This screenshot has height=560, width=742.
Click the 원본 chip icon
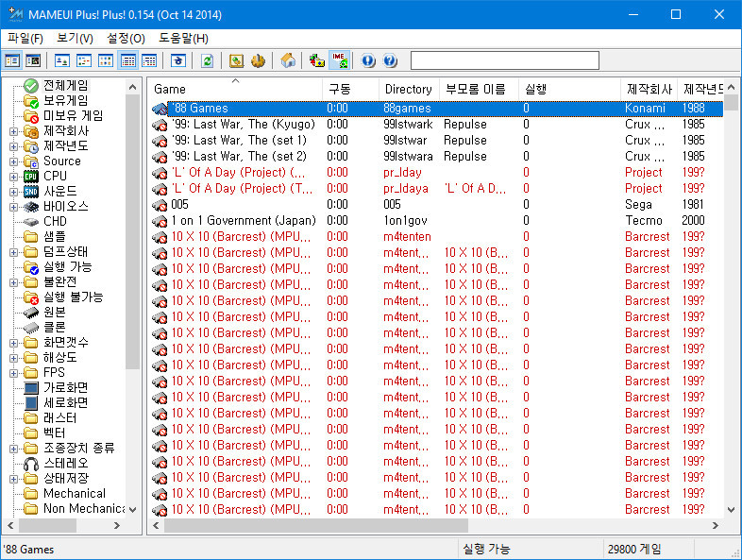[x=31, y=313]
